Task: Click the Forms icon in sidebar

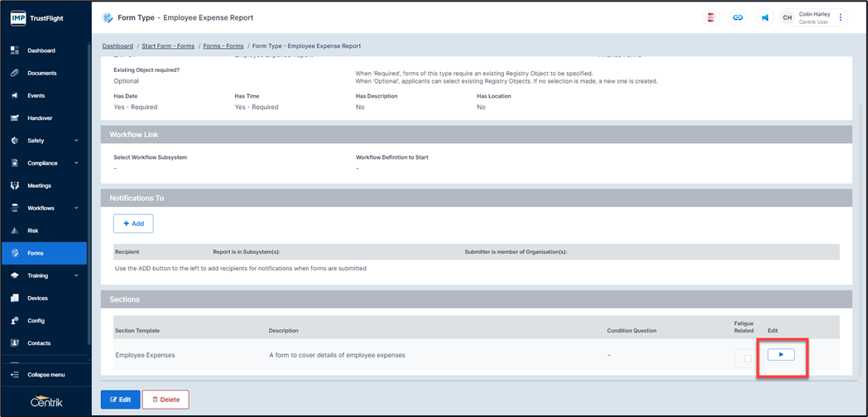Action: pos(15,253)
